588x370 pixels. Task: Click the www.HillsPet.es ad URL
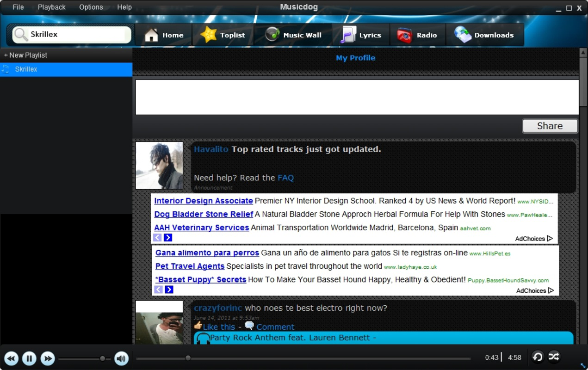490,253
